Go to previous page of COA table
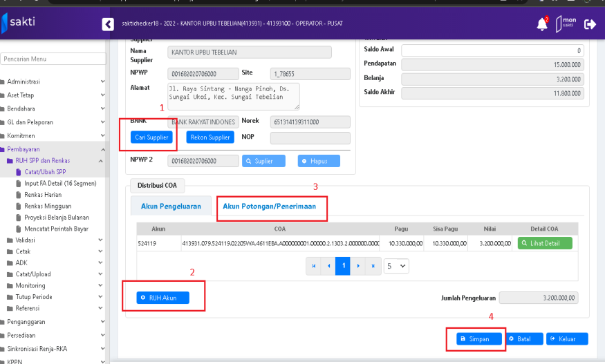Screen dimensions: 605x364 (x=328, y=265)
